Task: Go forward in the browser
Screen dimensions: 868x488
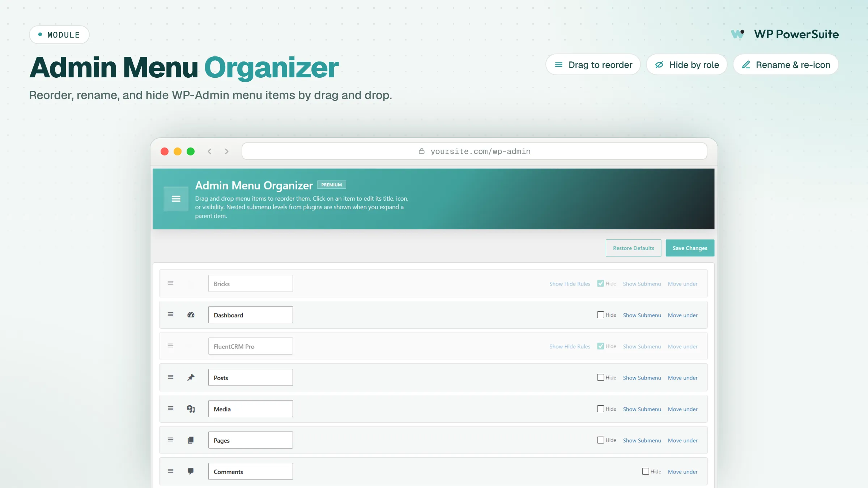Action: 227,151
